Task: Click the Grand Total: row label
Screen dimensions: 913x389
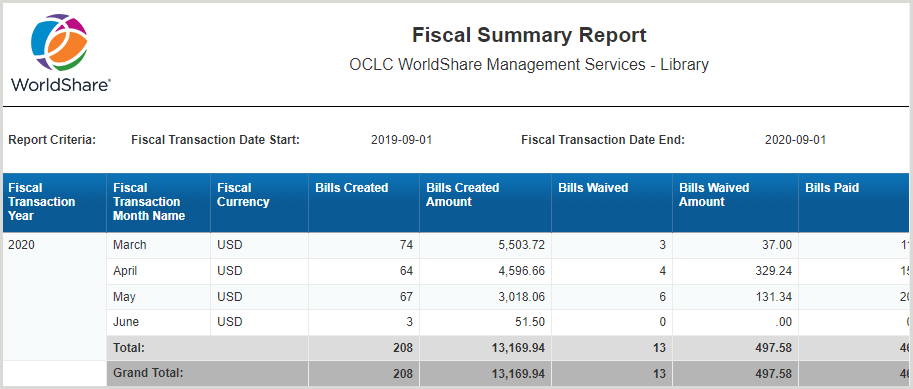Action: 148,373
